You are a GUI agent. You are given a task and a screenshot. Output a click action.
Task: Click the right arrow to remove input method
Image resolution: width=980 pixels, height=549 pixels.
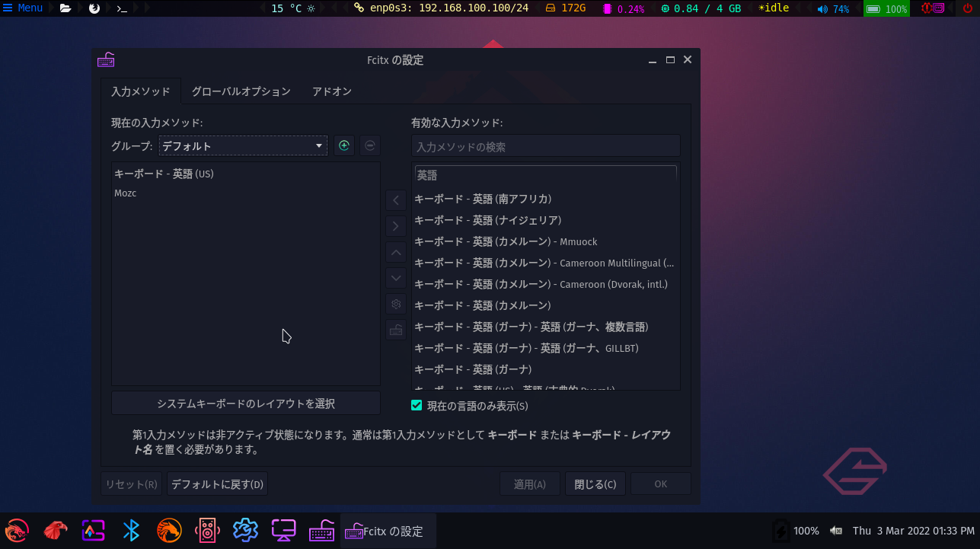click(x=396, y=226)
